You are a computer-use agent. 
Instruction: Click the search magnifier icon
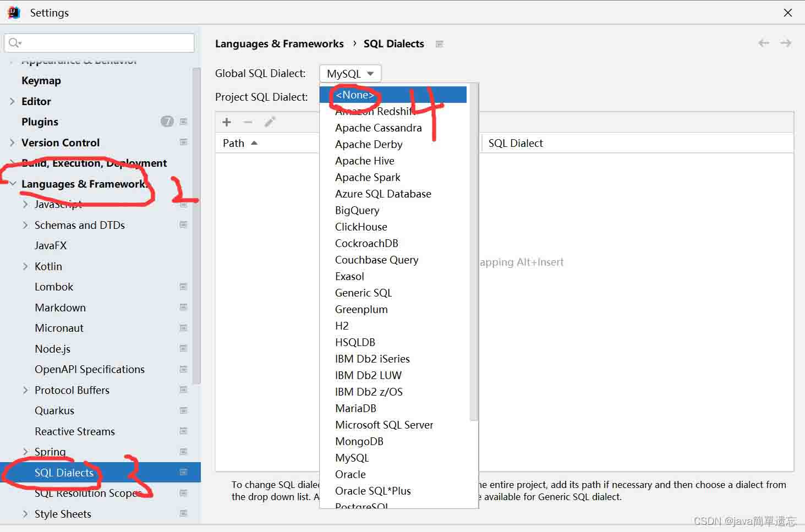[x=15, y=43]
